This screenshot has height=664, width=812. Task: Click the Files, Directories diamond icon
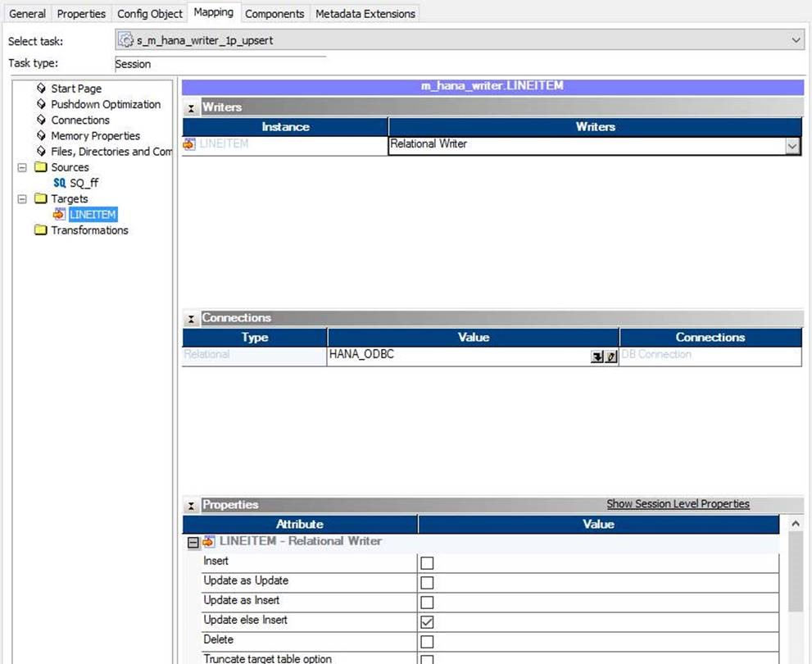tap(42, 151)
